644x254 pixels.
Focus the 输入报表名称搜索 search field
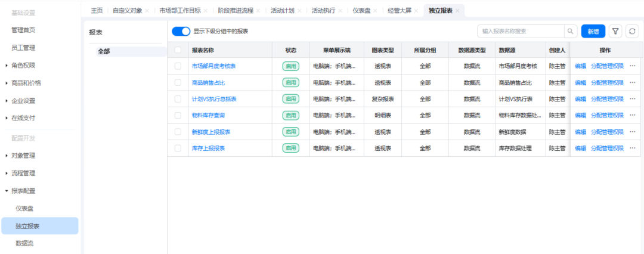pos(521,31)
